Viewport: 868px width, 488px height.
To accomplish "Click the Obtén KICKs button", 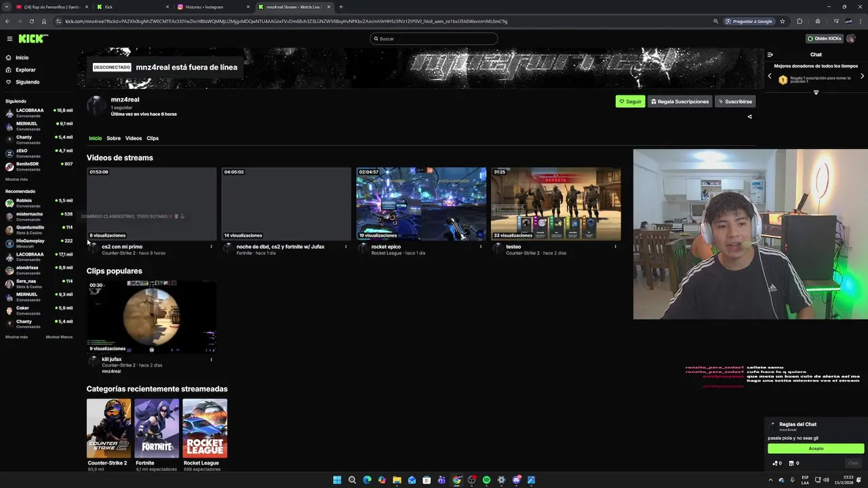I will 824,39.
